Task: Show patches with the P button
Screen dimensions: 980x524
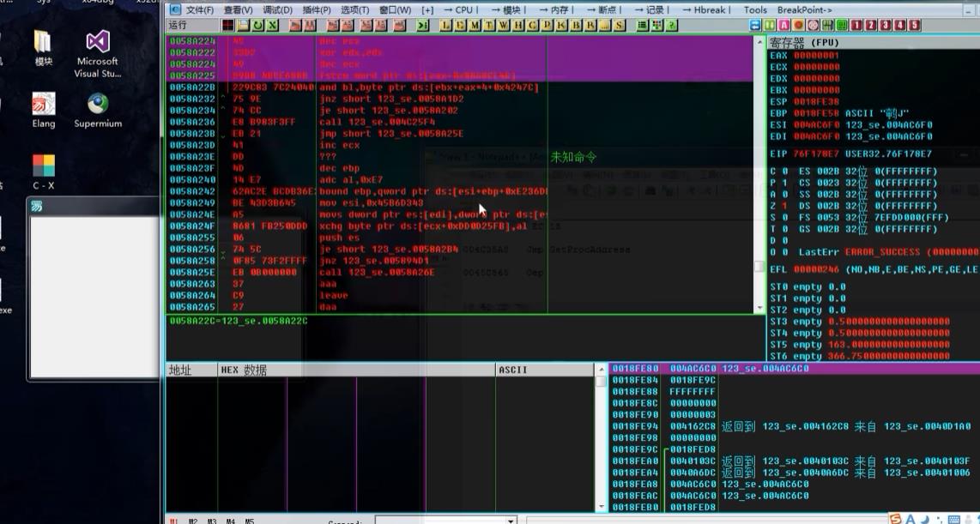Action: [x=547, y=25]
